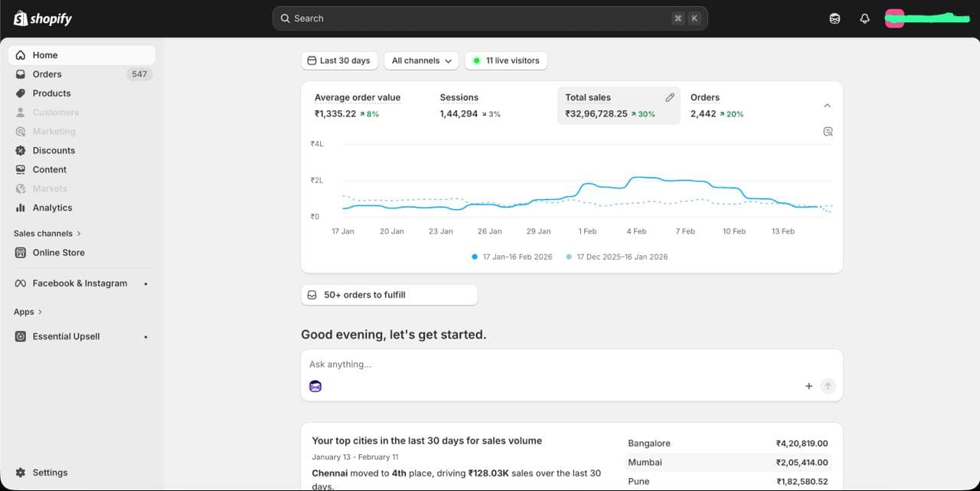Toggle comparison period 17 Dec 2025–16 Jan 2026 legend

(616, 257)
